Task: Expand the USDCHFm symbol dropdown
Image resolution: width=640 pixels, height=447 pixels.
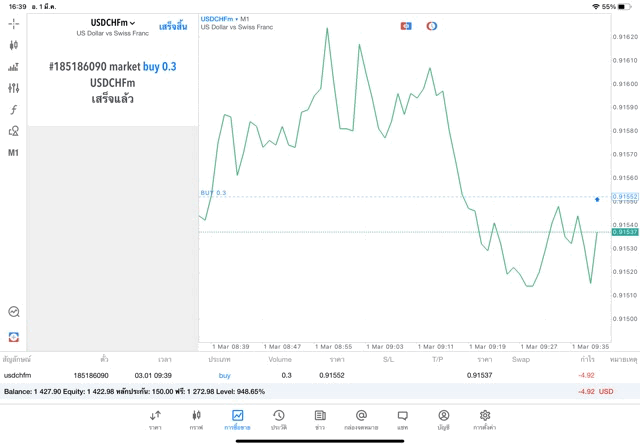Action: [x=113, y=23]
